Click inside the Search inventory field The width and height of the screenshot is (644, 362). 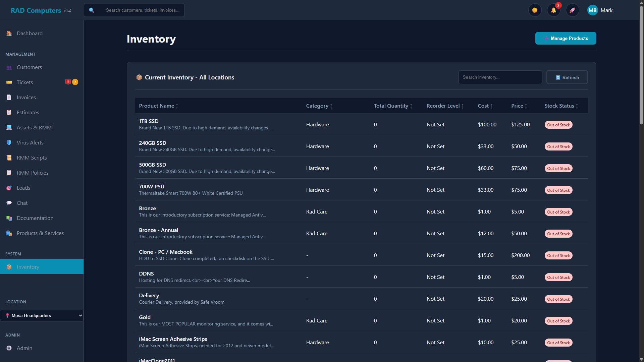pyautogui.click(x=500, y=77)
